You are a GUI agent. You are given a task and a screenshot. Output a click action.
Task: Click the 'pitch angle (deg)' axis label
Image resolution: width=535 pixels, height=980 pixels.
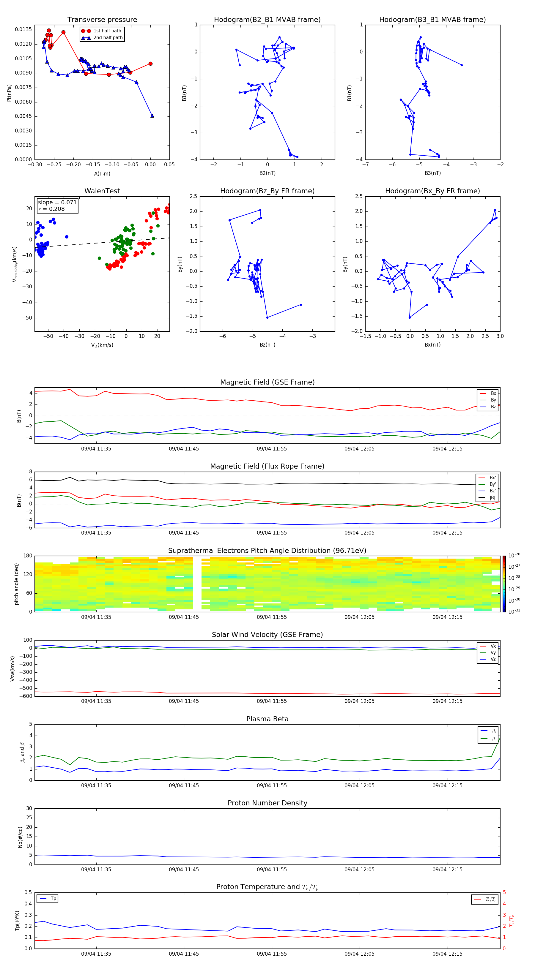tap(16, 584)
